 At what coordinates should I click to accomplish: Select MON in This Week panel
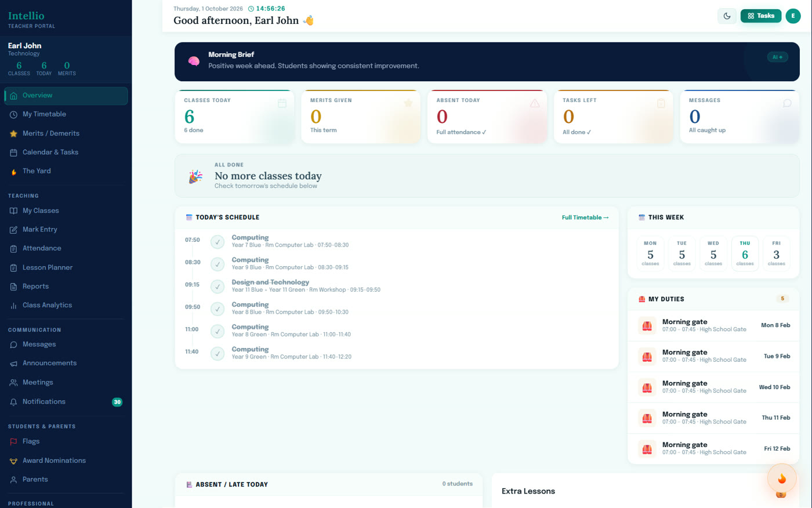point(650,253)
